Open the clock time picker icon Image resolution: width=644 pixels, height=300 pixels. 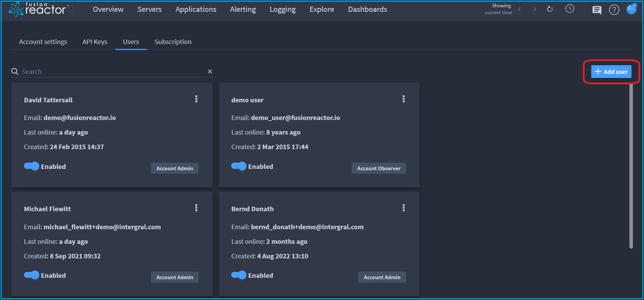(x=570, y=9)
